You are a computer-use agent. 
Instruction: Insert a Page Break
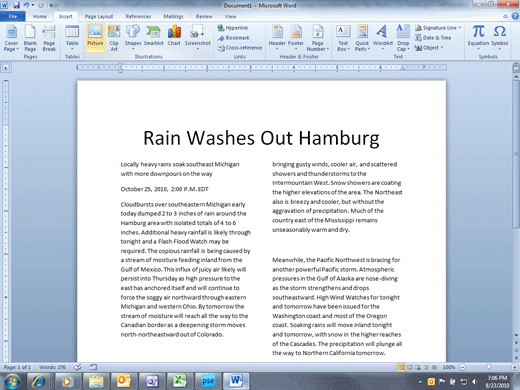(x=49, y=37)
